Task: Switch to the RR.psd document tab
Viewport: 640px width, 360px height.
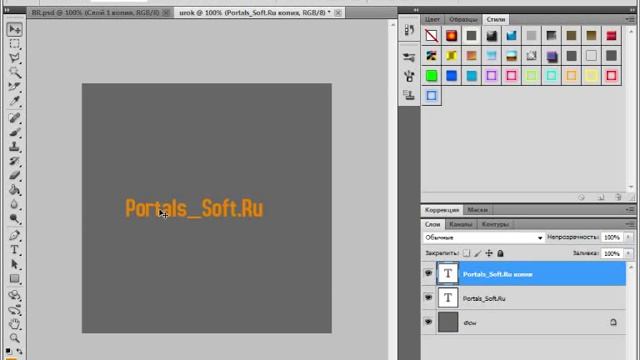Action: click(x=96, y=13)
